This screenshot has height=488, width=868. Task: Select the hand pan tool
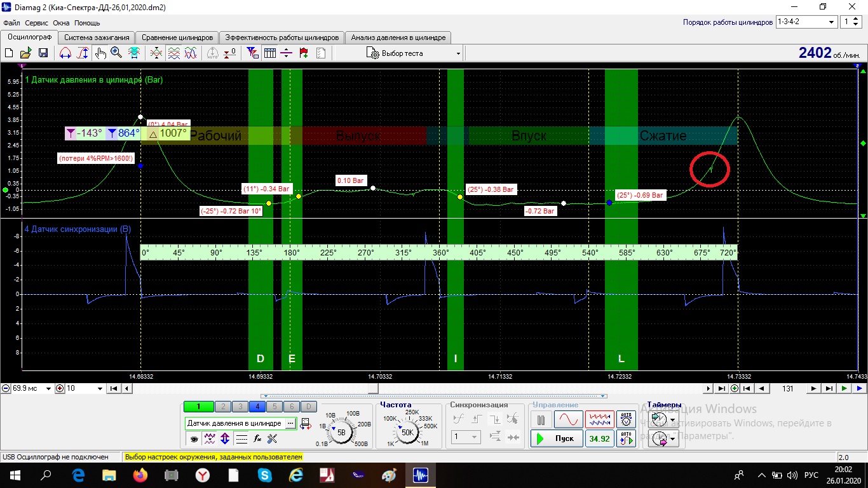pyautogui.click(x=100, y=53)
